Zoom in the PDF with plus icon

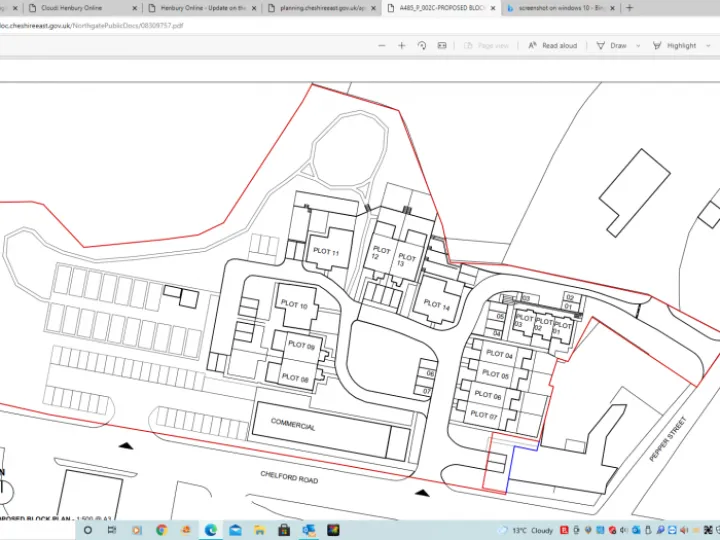coord(402,46)
